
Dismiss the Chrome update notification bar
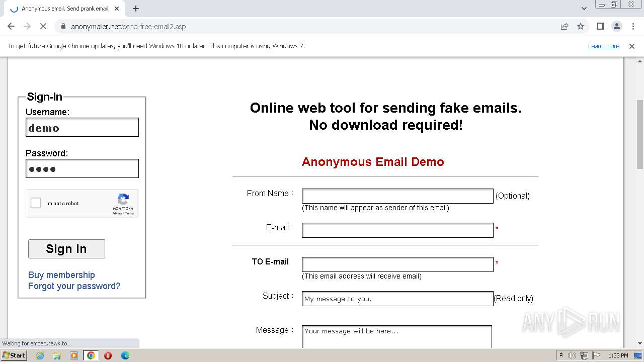(632, 46)
